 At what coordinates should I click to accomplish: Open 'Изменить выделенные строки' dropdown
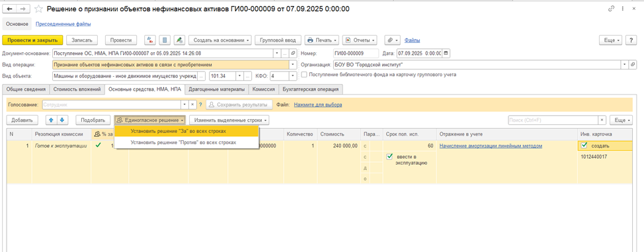point(229,120)
